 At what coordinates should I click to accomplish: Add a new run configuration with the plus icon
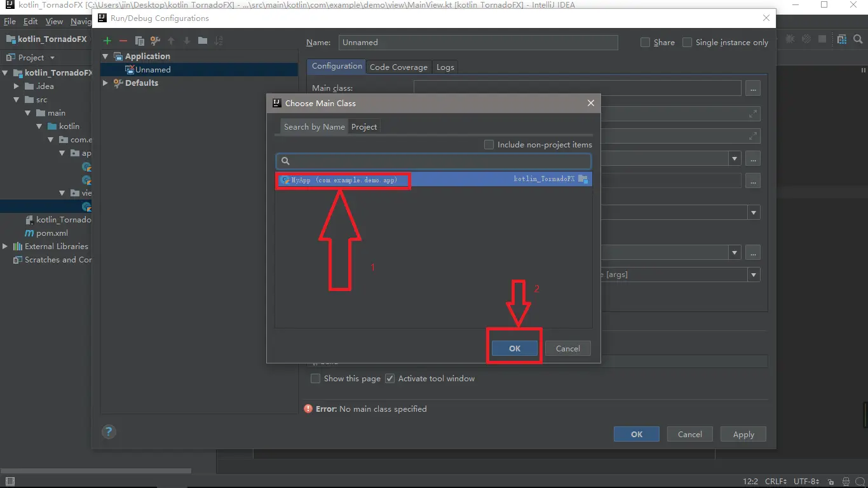click(107, 41)
